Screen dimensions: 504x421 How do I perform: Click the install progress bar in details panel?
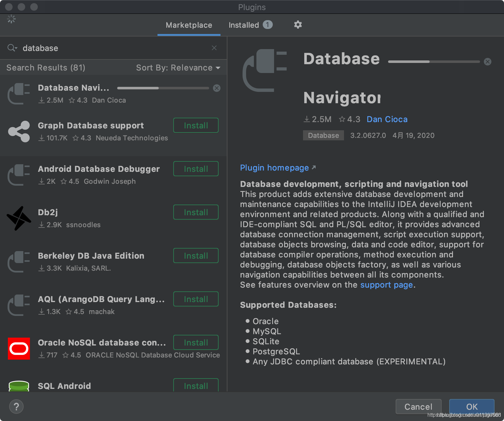pos(434,62)
